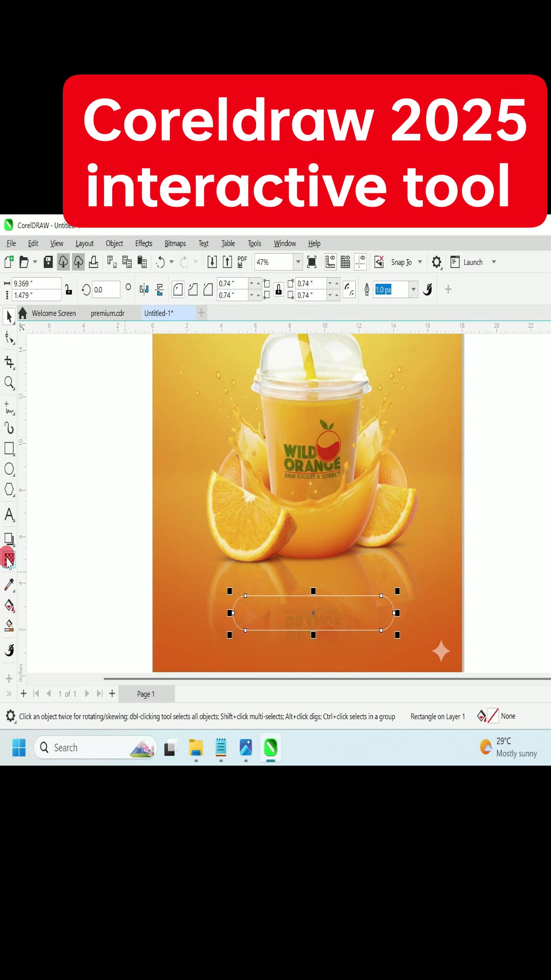Select the Smart Fill tool

9,626
